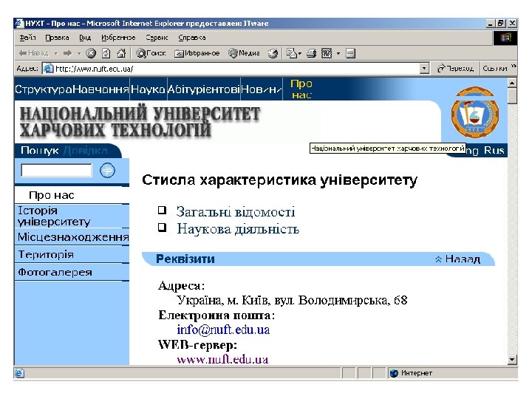Screen dimensions: 532x399
Task: Open the Edit button dropdown arrow
Action: tap(338, 53)
